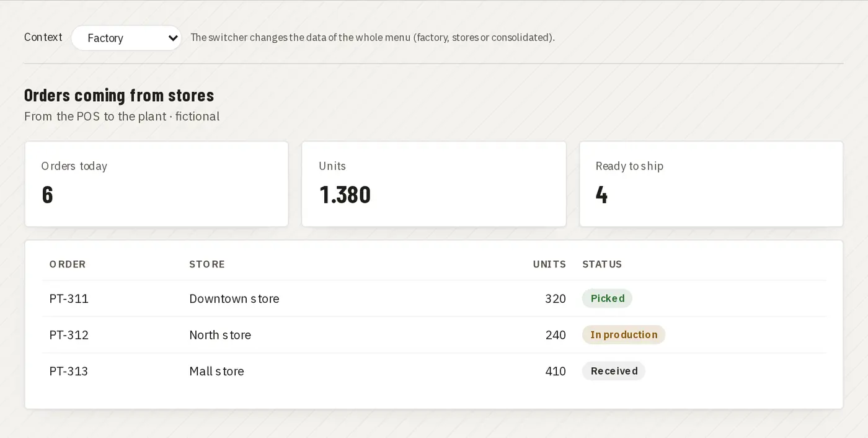Image resolution: width=868 pixels, height=438 pixels.
Task: Click the Orders today card
Action: click(x=156, y=184)
